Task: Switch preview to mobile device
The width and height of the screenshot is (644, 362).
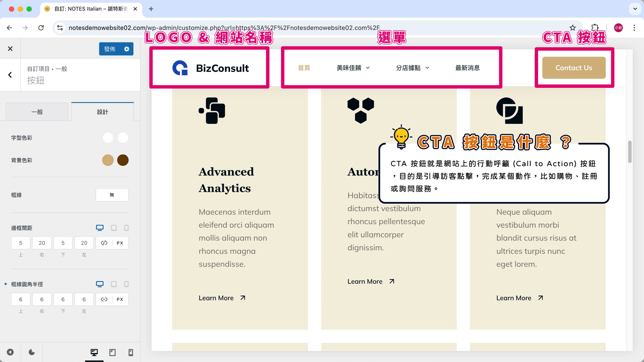Action: click(x=130, y=352)
